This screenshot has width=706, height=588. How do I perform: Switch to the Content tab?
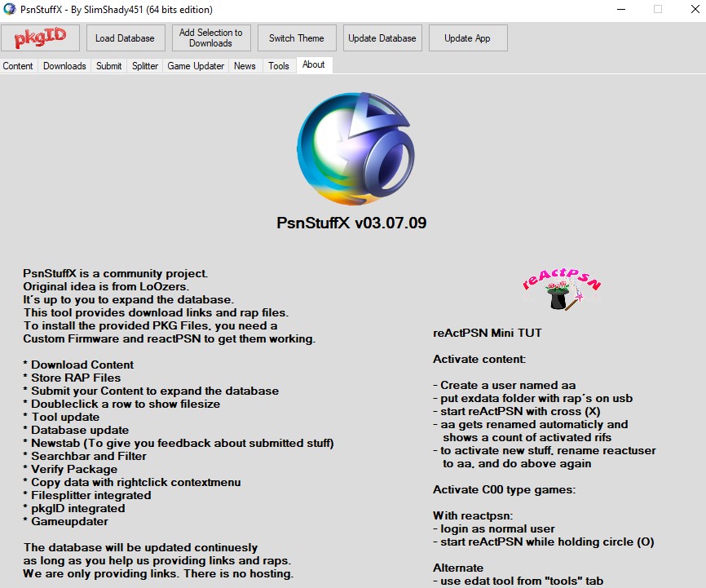click(x=18, y=66)
